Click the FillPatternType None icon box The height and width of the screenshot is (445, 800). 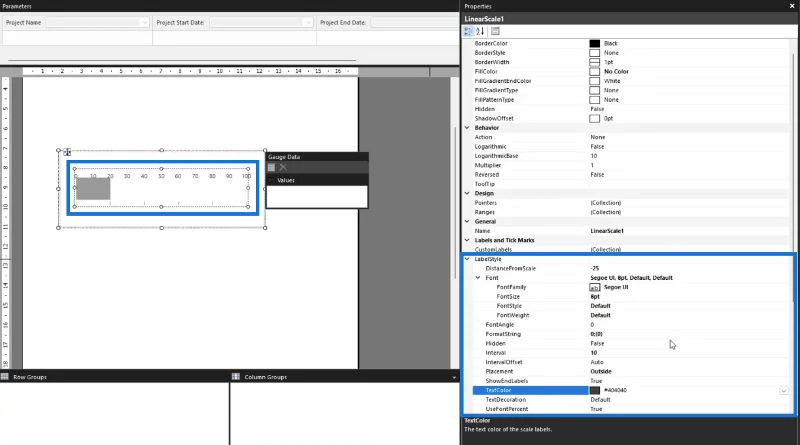594,100
